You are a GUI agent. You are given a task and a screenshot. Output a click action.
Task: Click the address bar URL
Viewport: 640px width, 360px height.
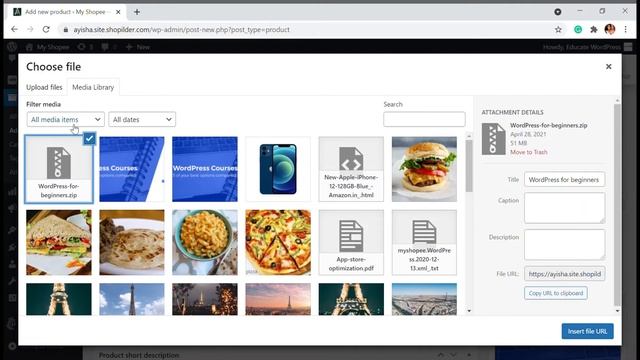[182, 29]
